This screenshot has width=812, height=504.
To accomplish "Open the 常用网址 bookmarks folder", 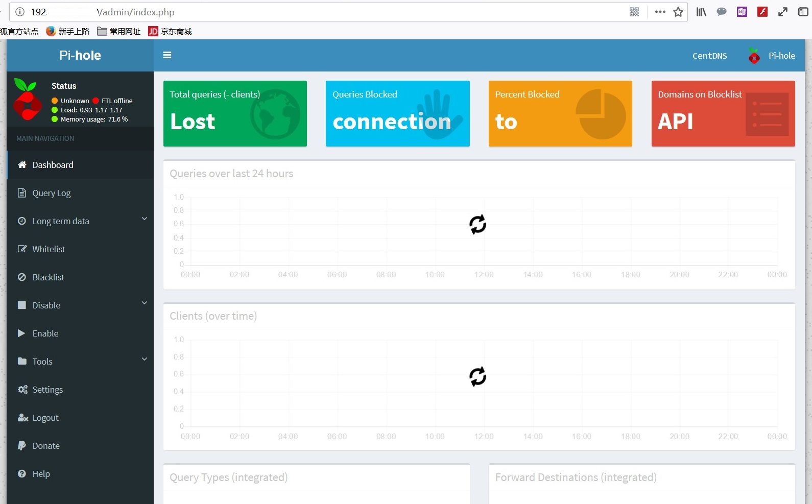I will tap(118, 31).
